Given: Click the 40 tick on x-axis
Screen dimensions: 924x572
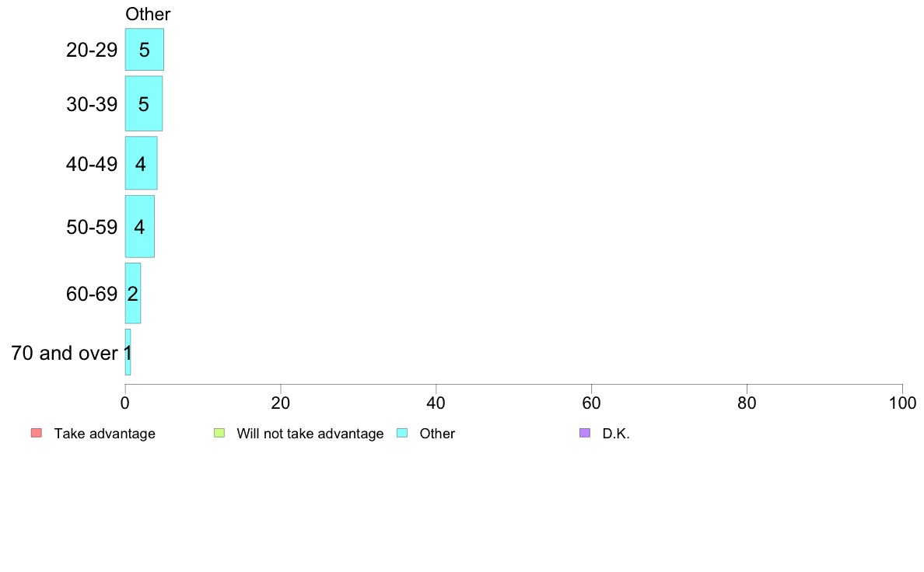Looking at the screenshot, I should tap(436, 403).
